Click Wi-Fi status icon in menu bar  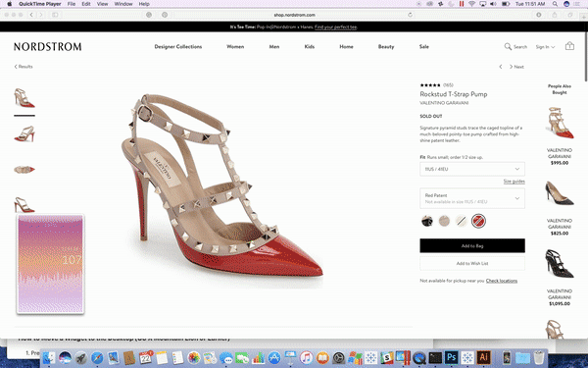(471, 4)
